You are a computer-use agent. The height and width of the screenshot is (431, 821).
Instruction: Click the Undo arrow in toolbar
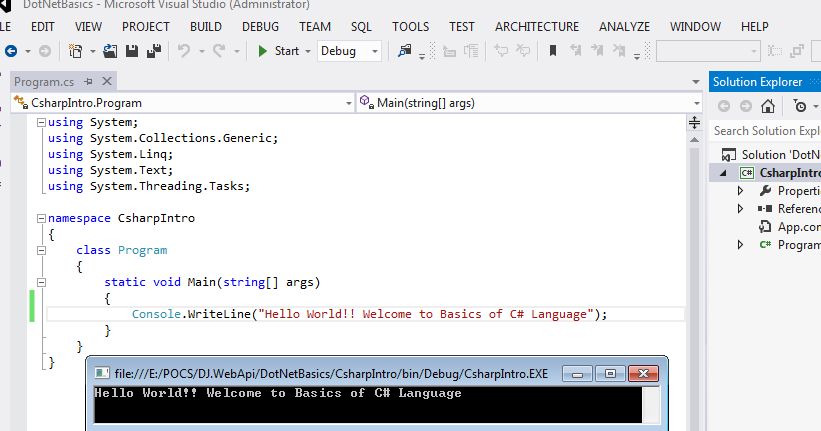tap(184, 50)
